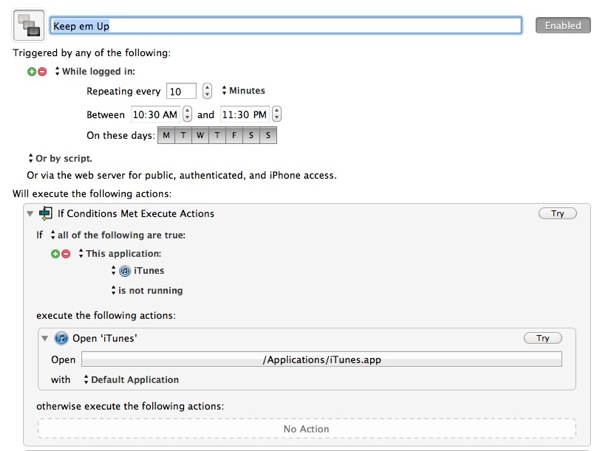Click 'Triggered by any of the following:' label
Viewport: 600px width, 451px height.
[x=91, y=53]
